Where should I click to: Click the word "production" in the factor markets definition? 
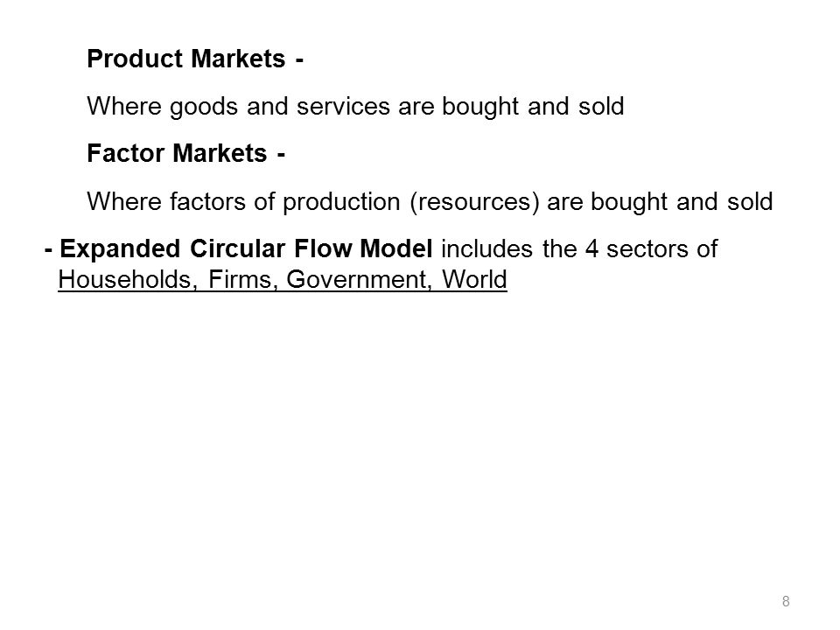(341, 202)
